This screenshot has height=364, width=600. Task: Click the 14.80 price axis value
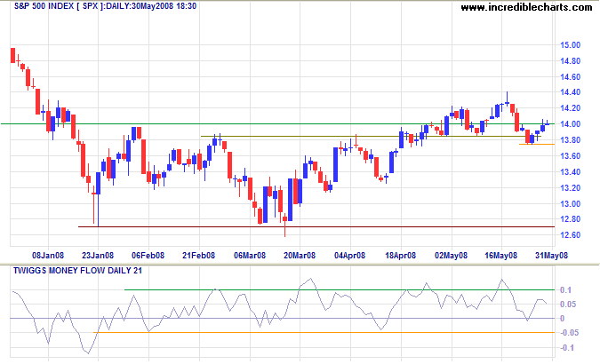[x=570, y=61]
